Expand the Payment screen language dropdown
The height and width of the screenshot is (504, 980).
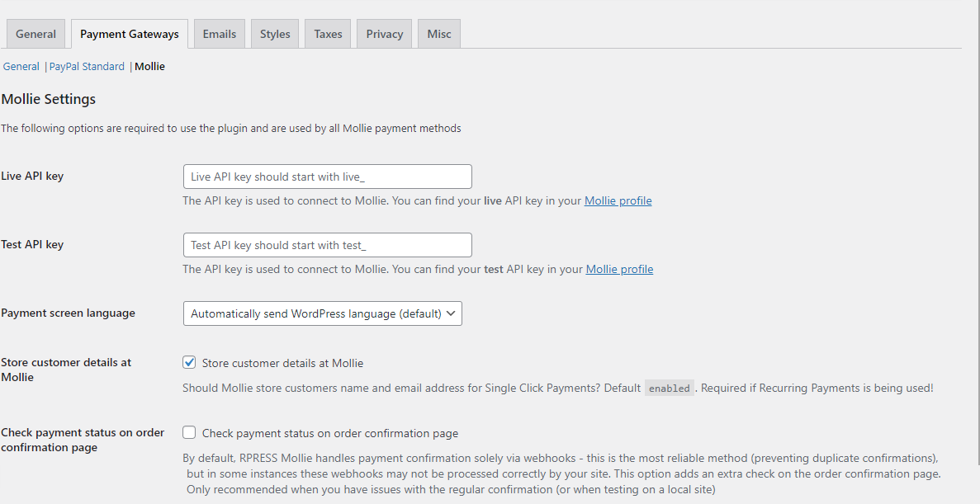coord(323,313)
